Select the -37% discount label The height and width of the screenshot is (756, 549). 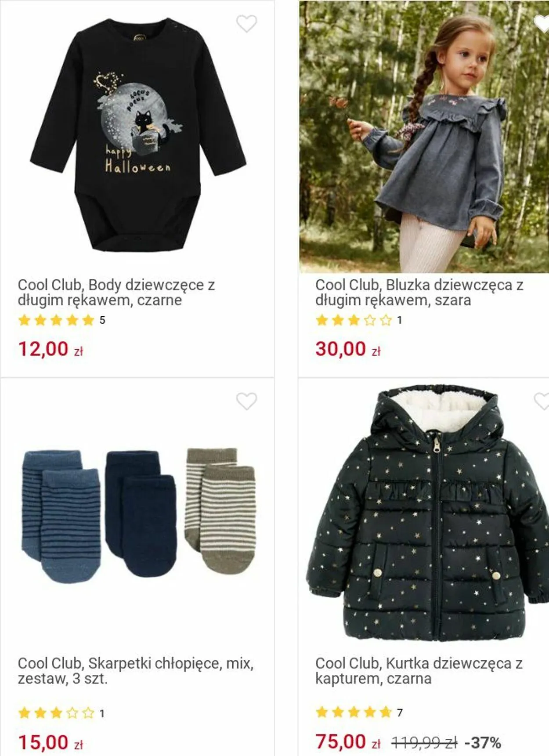click(483, 743)
